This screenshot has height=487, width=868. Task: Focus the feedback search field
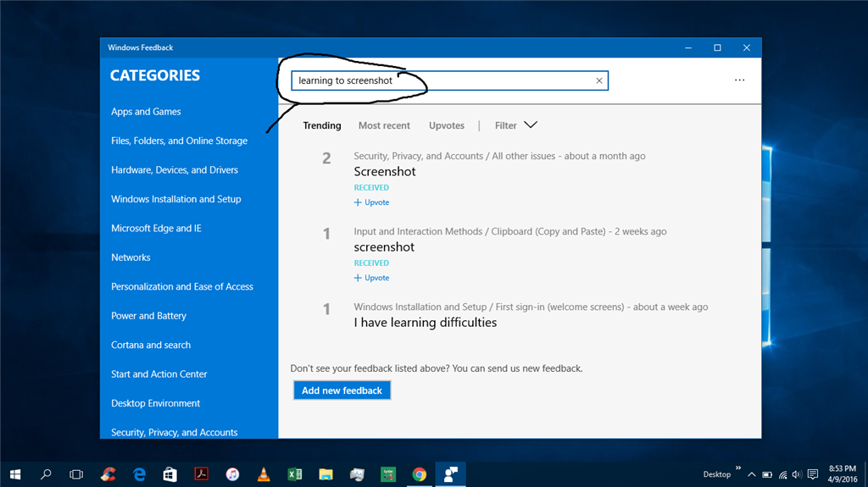click(x=449, y=80)
